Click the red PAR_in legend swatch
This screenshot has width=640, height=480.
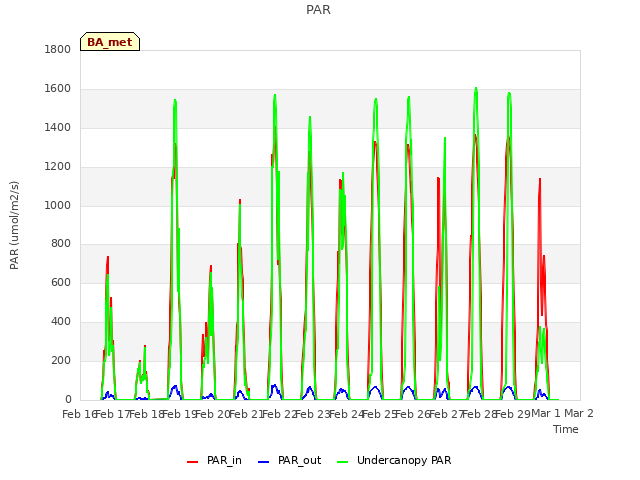point(193,462)
